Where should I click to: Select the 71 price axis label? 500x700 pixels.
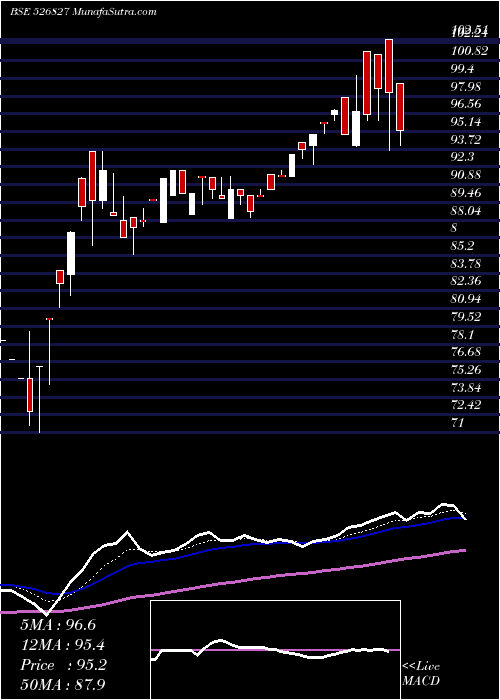[x=459, y=422]
